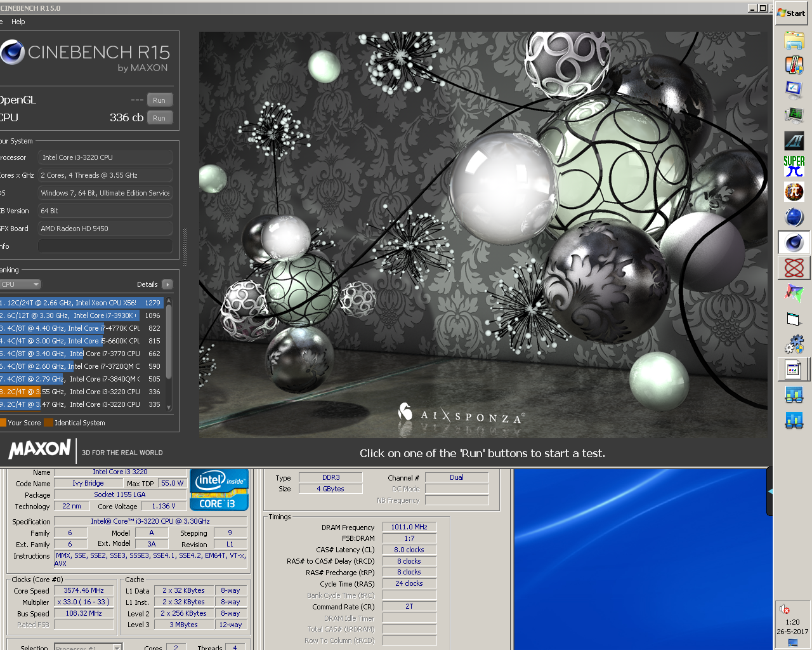Open the CPU ranking type dropdown
The height and width of the screenshot is (650, 812).
(20, 284)
